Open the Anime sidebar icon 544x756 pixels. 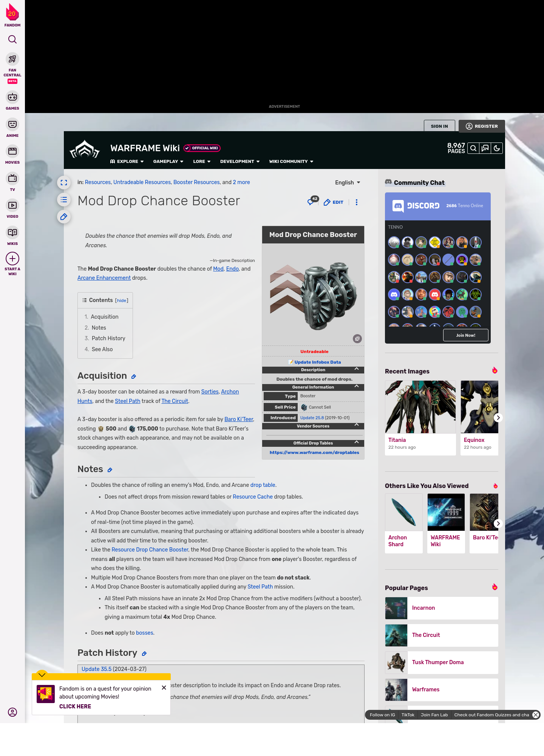click(12, 124)
